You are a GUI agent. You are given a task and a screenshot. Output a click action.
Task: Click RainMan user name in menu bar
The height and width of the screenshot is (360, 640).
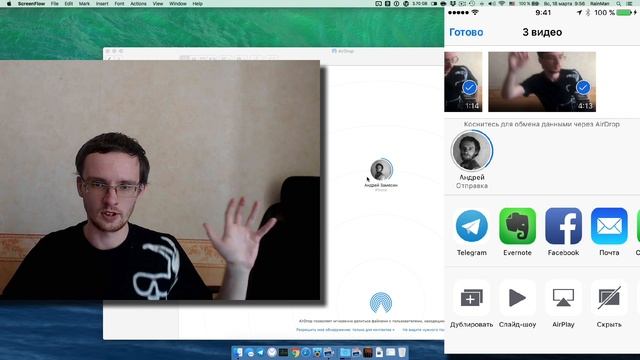point(600,3)
